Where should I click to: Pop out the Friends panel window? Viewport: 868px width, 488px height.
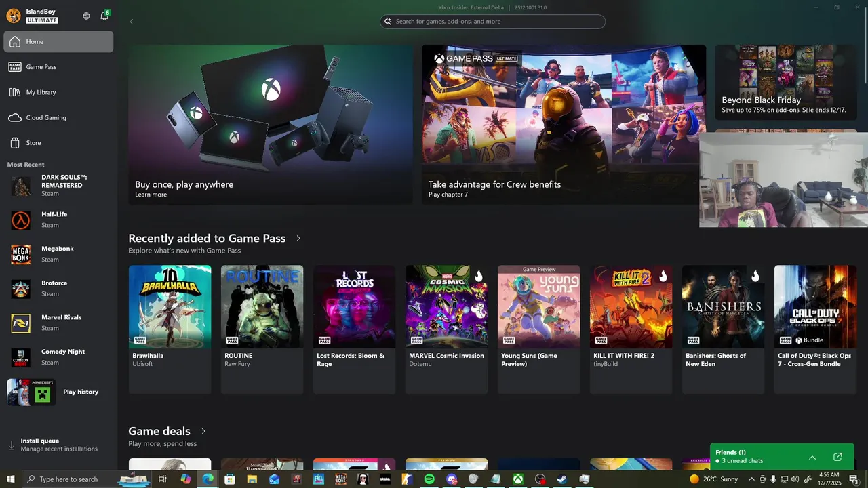837,457
